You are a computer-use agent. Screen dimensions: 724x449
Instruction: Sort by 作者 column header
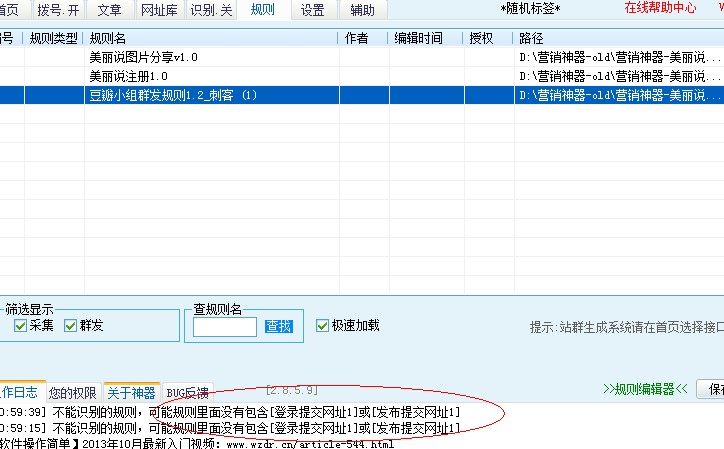click(x=363, y=38)
